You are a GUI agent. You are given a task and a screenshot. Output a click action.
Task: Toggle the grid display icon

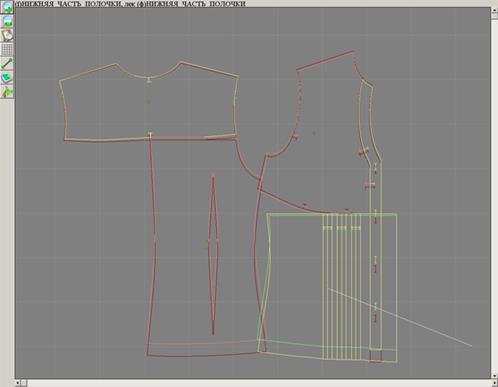[7, 49]
